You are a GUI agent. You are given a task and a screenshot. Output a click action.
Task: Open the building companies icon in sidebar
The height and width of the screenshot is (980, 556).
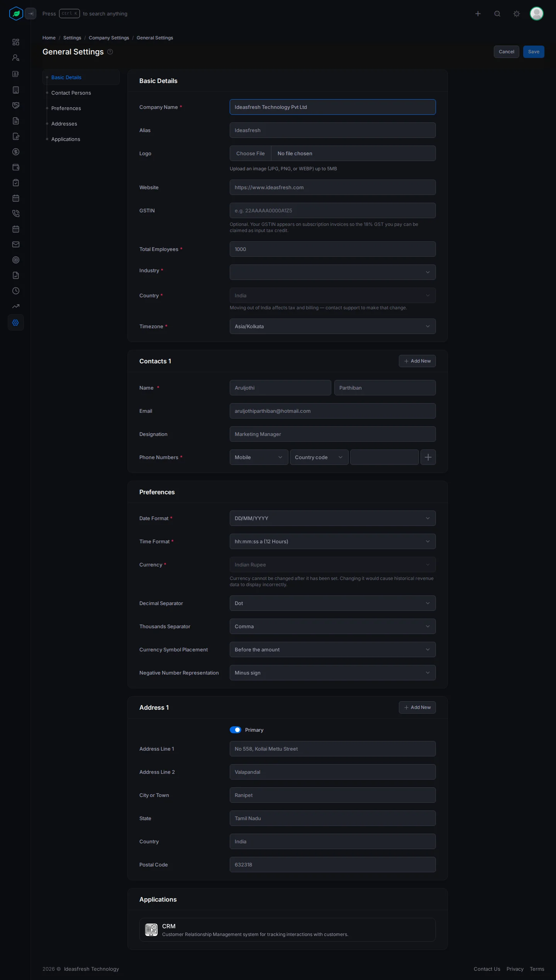pos(16,90)
